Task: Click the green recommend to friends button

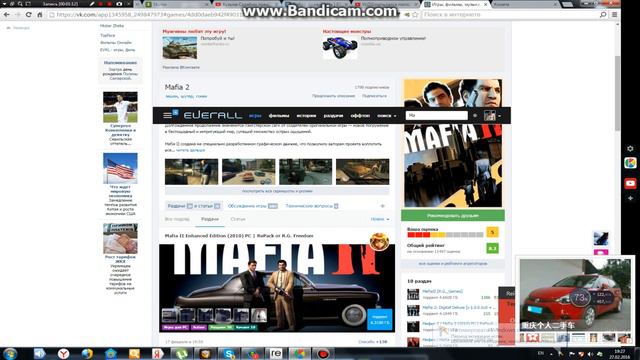Action: tap(453, 216)
